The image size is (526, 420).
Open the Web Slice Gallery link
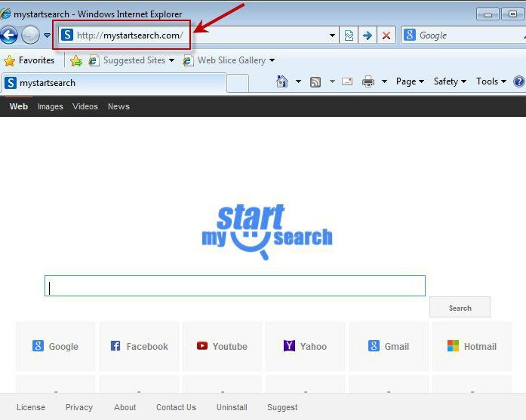coord(225,60)
